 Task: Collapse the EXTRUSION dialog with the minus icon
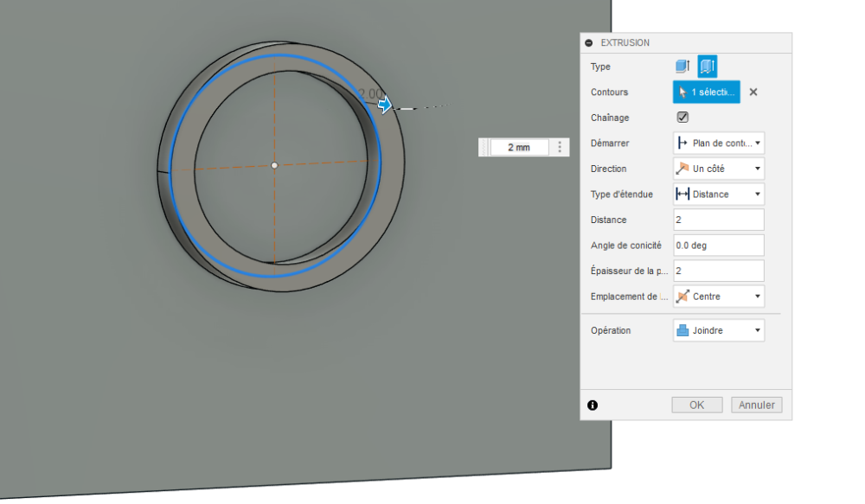[588, 42]
